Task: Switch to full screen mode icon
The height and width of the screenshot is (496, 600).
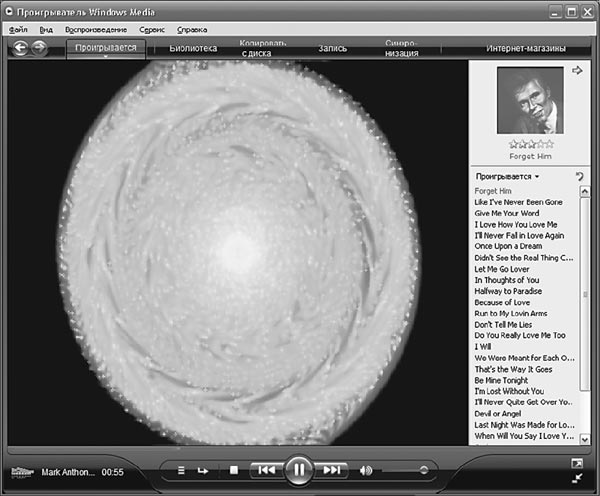Action: point(577,463)
